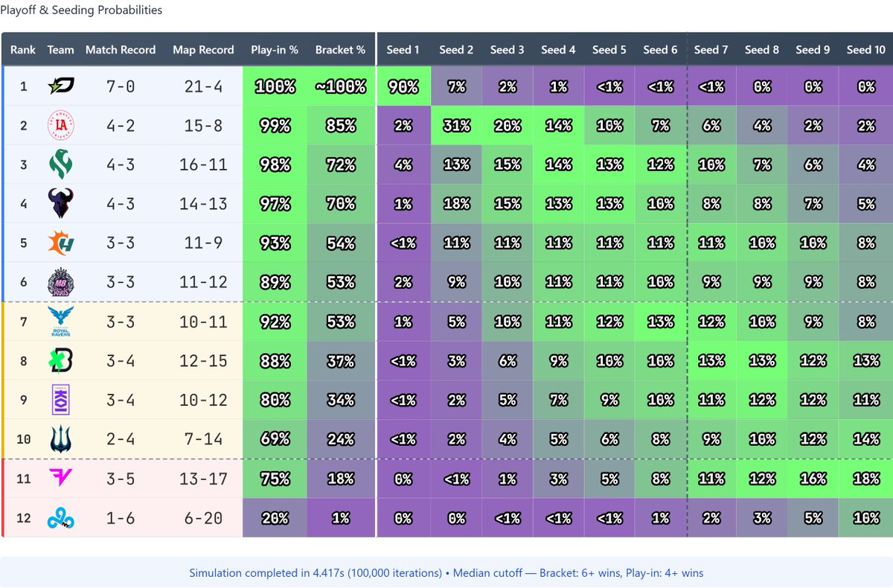Image resolution: width=893 pixels, height=588 pixels.
Task: Click the Seed 1 column header
Action: (403, 50)
